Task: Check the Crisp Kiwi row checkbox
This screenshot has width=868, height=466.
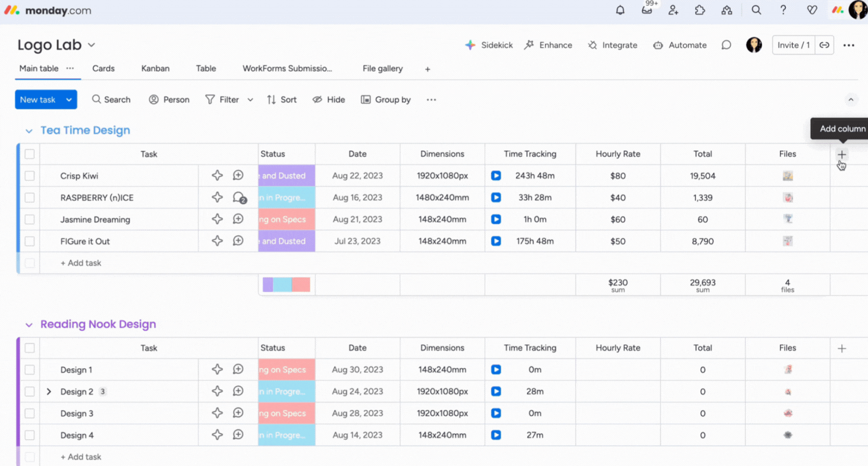Action: point(30,176)
